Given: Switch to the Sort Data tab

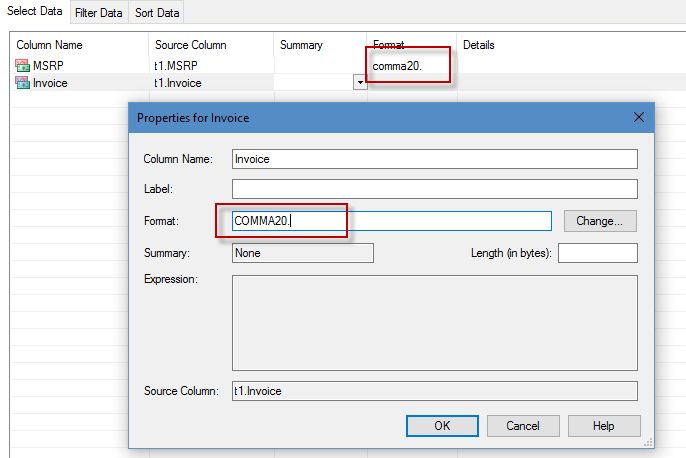Looking at the screenshot, I should [x=156, y=13].
